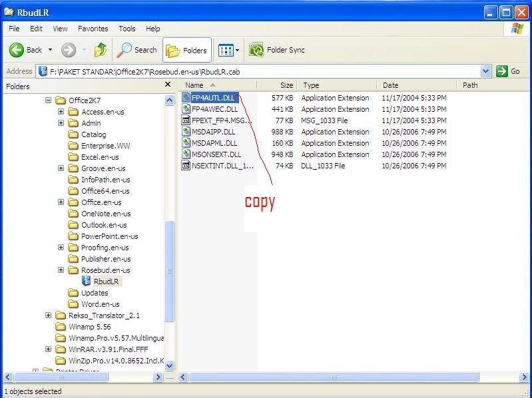Image resolution: width=532 pixels, height=398 pixels.
Task: Open the Back history dropdown arrow
Action: (50, 50)
